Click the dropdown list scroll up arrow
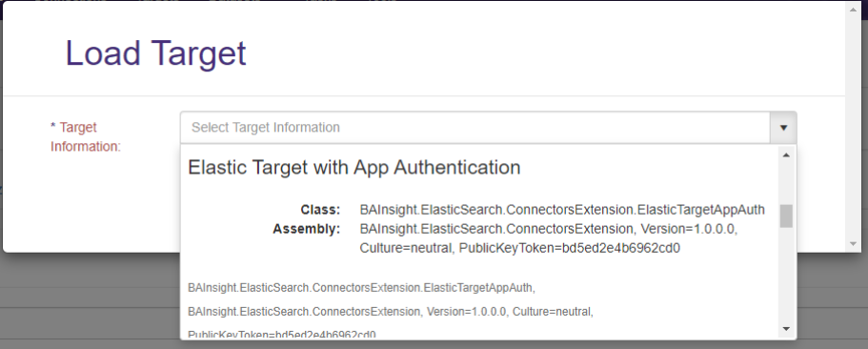 [785, 155]
